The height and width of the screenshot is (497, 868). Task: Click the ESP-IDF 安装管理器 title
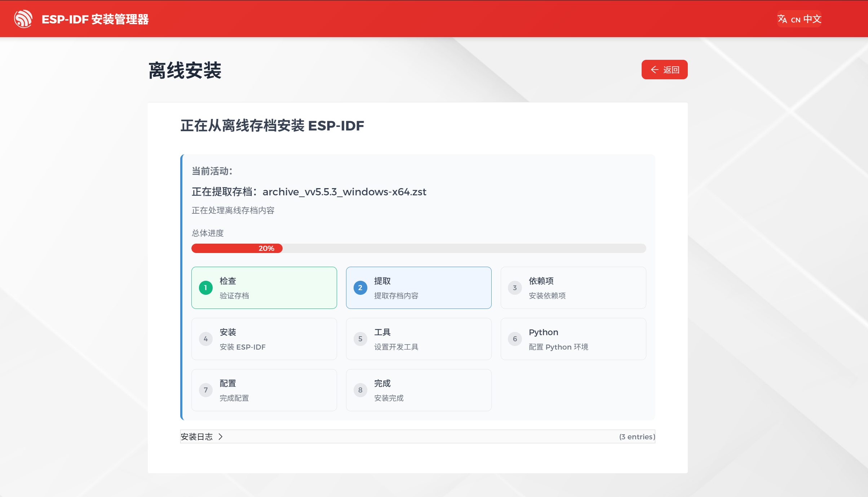(x=95, y=19)
